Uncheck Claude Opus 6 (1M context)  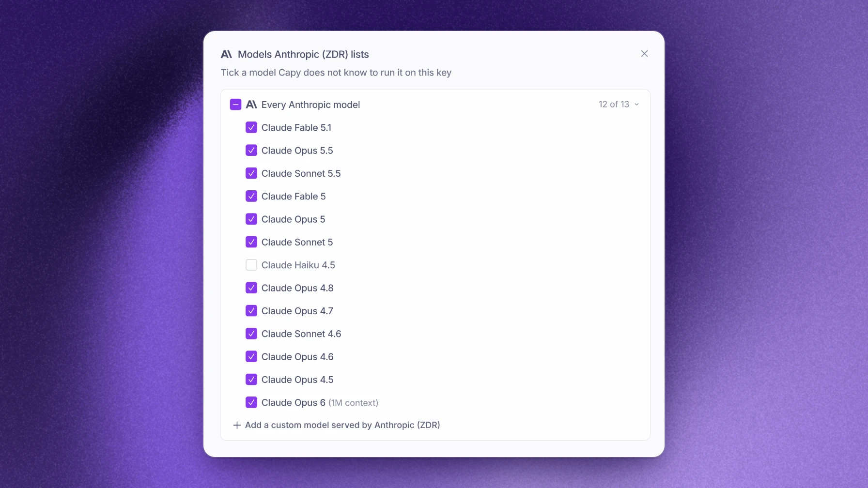[251, 402]
